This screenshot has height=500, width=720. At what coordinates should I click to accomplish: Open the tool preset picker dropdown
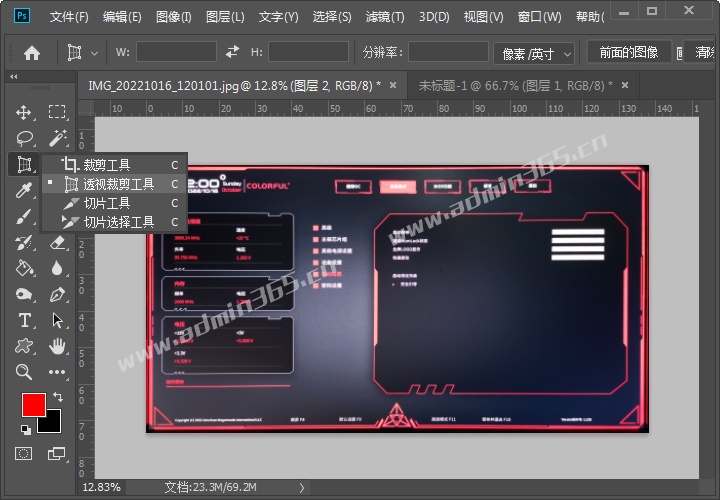[x=94, y=53]
